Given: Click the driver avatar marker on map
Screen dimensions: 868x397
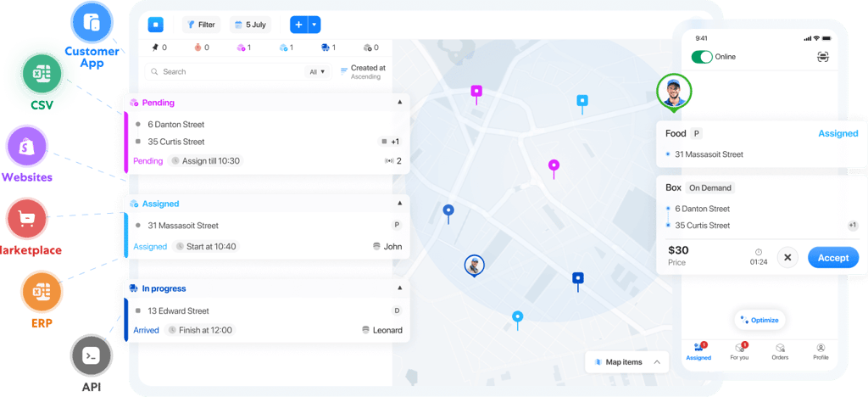Looking at the screenshot, I should point(475,266).
